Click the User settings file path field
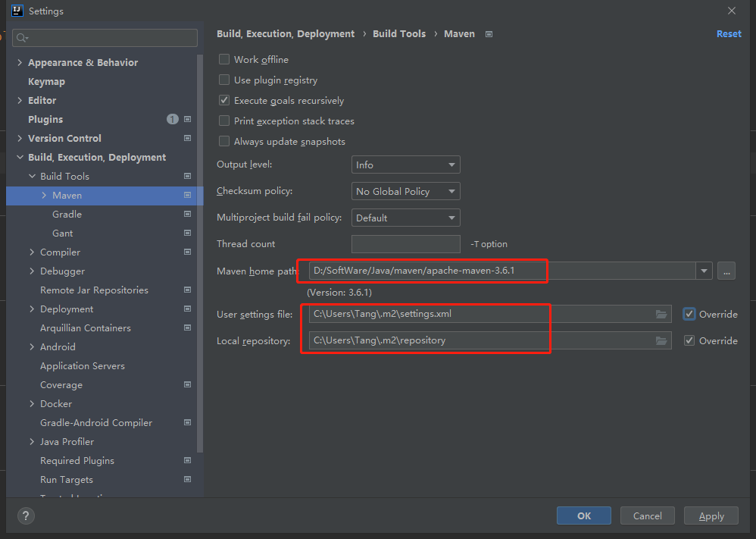Screen dimensions: 756x539 [490, 314]
